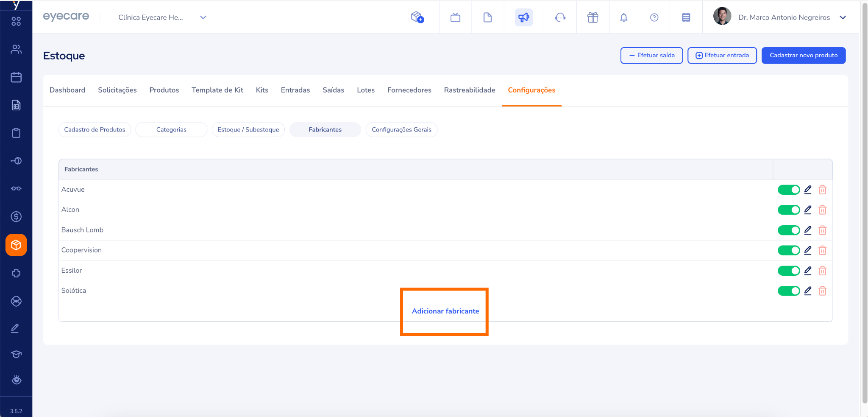Delete the Essilor manufacturer with trash icon
The width and height of the screenshot is (868, 417).
[822, 271]
